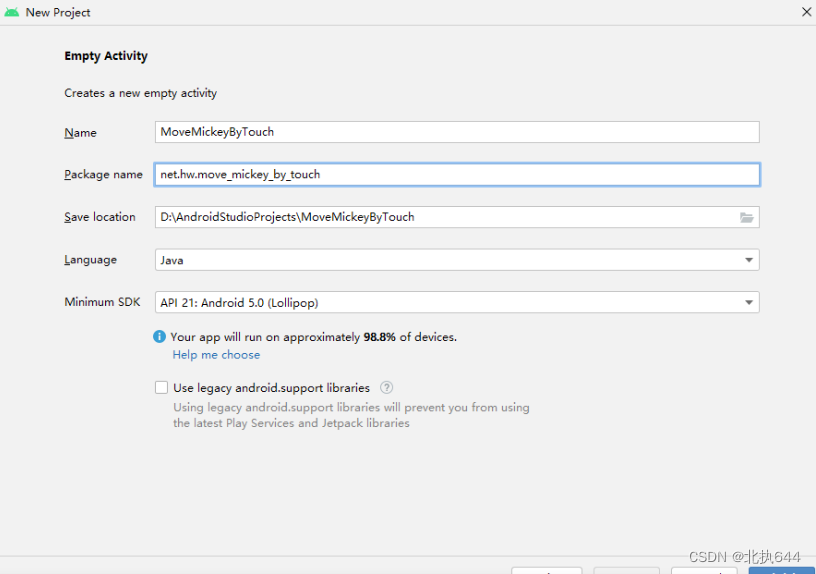Click the Android logo in the title bar
Image resolution: width=816 pixels, height=574 pixels.
pos(11,12)
